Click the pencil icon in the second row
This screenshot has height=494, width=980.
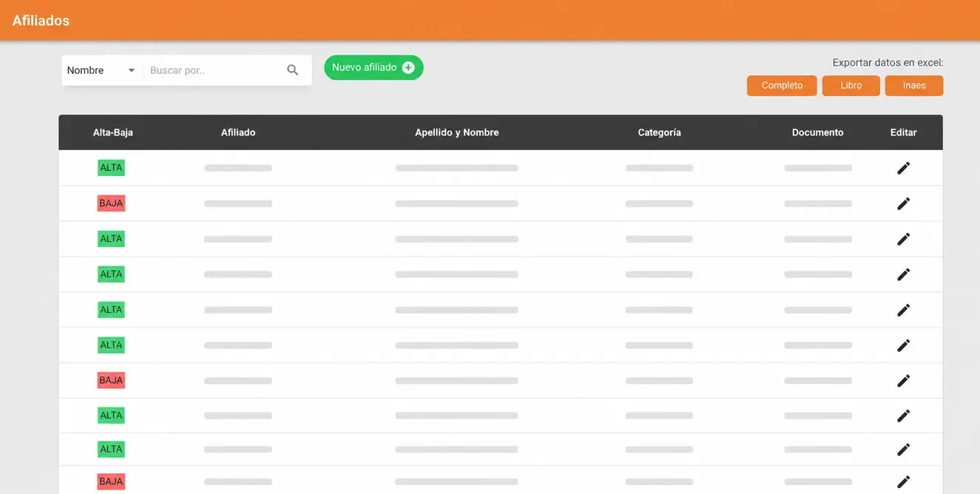pos(903,203)
